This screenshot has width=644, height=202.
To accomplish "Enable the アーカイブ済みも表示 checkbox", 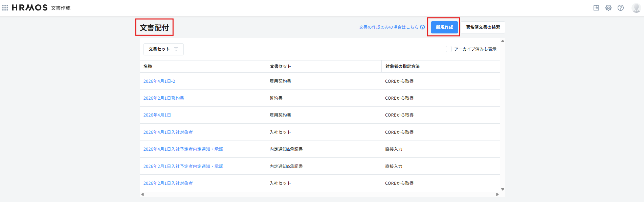I will pyautogui.click(x=449, y=49).
